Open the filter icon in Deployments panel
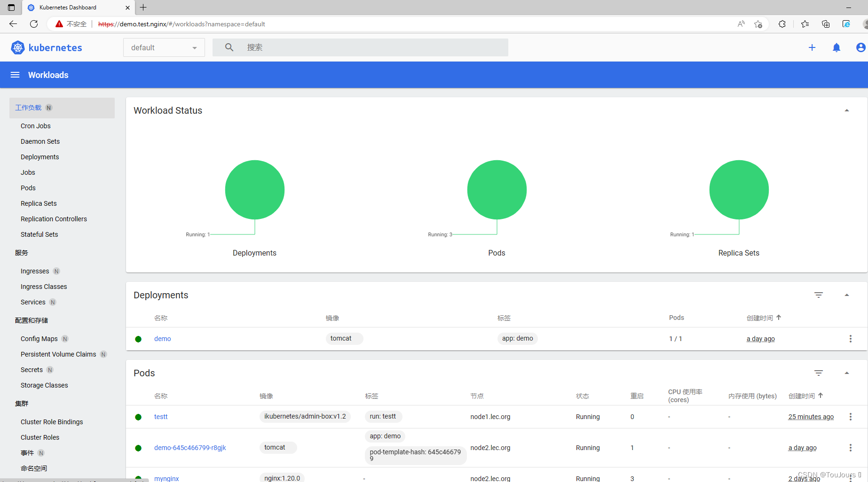Viewport: 868px width, 482px height. pos(819,295)
